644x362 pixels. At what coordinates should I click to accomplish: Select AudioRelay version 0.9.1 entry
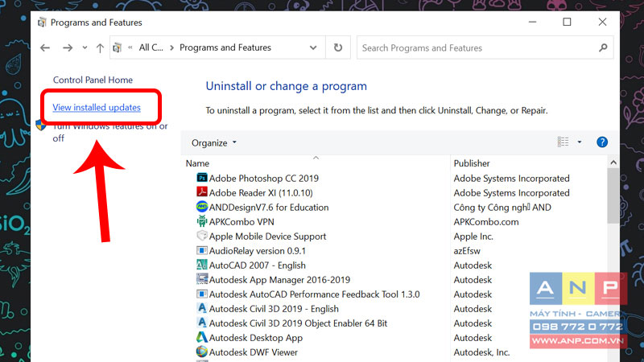257,251
